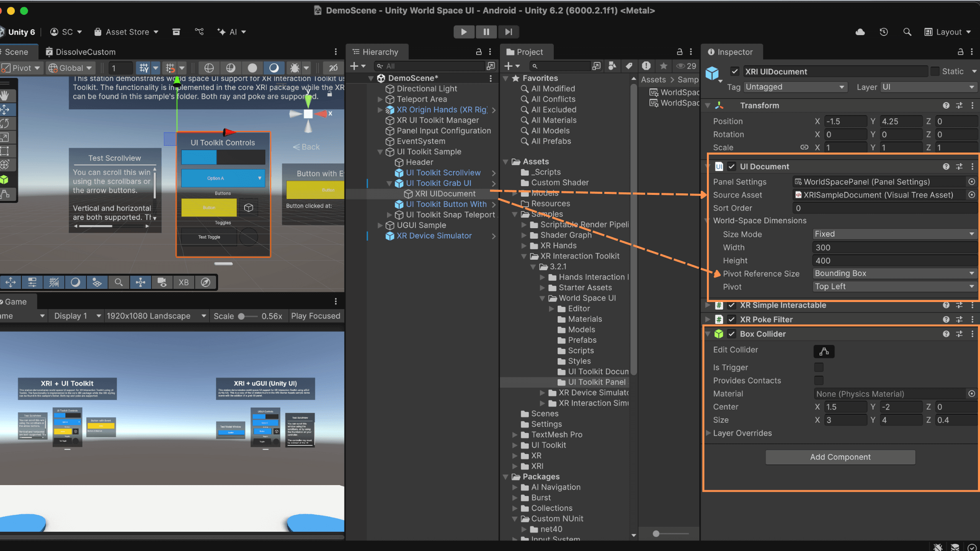Open the Size Mode Fixed dropdown

coord(894,234)
